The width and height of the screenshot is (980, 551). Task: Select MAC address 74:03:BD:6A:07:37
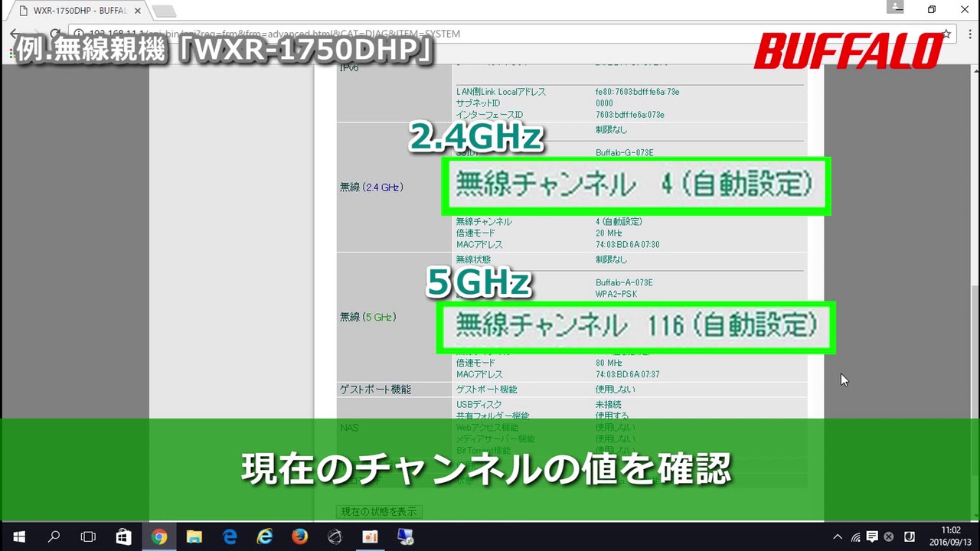[627, 374]
